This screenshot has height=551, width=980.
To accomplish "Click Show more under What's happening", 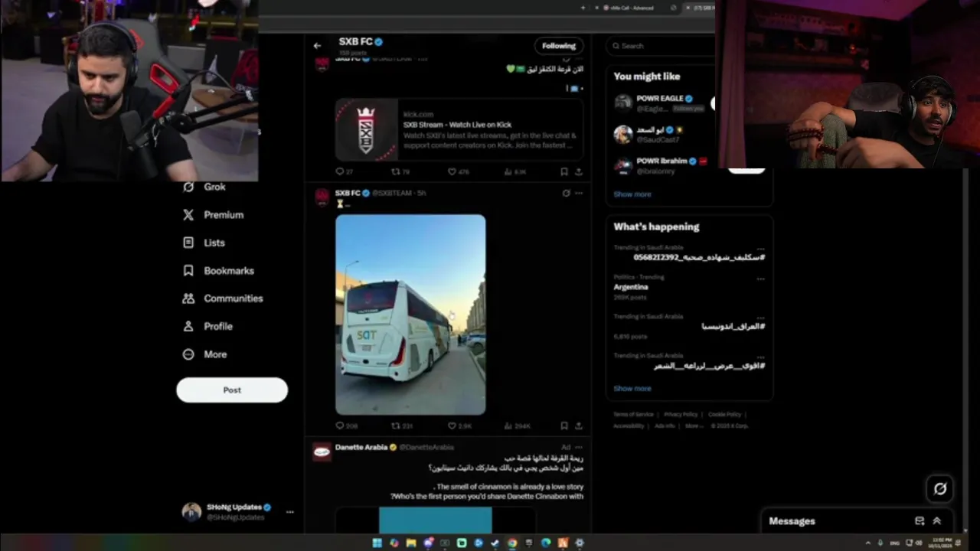I will click(x=632, y=389).
